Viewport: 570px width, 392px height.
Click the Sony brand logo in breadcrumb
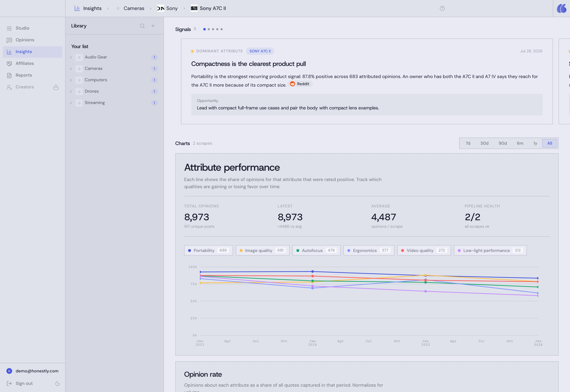pos(160,8)
